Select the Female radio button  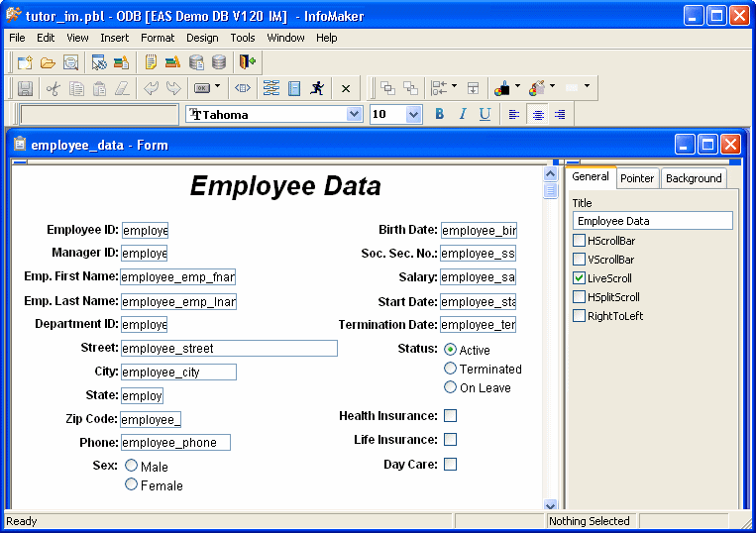tap(131, 484)
